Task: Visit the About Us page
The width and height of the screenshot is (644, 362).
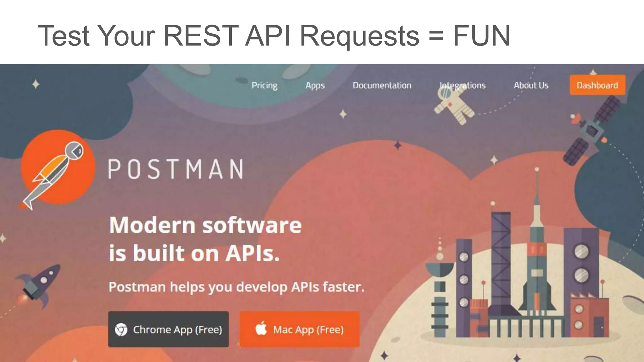Action: pos(531,85)
